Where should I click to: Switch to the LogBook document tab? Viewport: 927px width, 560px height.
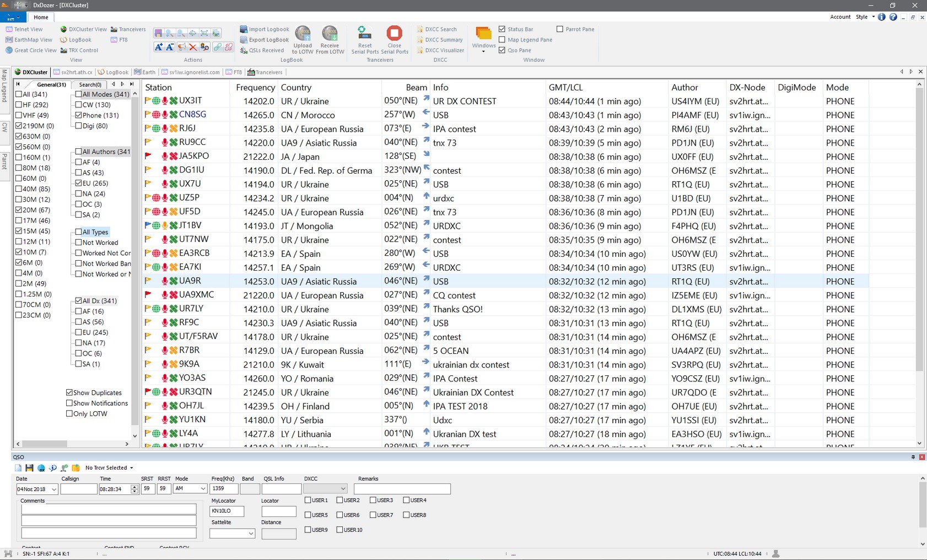pyautogui.click(x=113, y=72)
